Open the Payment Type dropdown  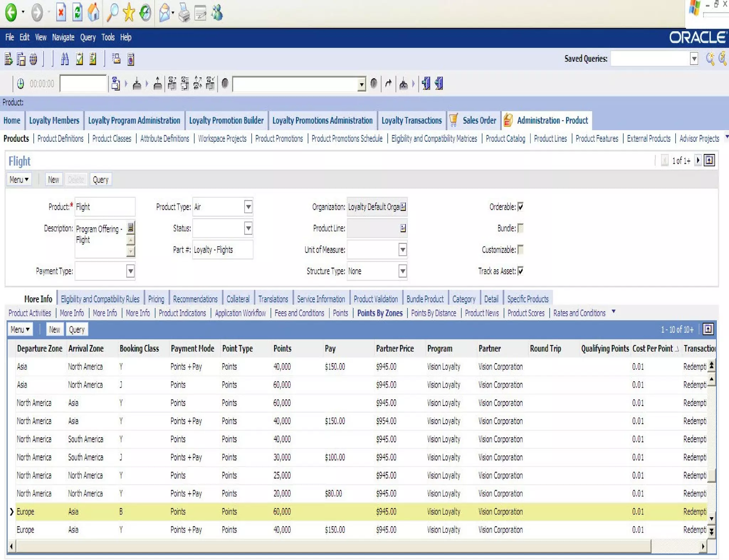click(131, 271)
